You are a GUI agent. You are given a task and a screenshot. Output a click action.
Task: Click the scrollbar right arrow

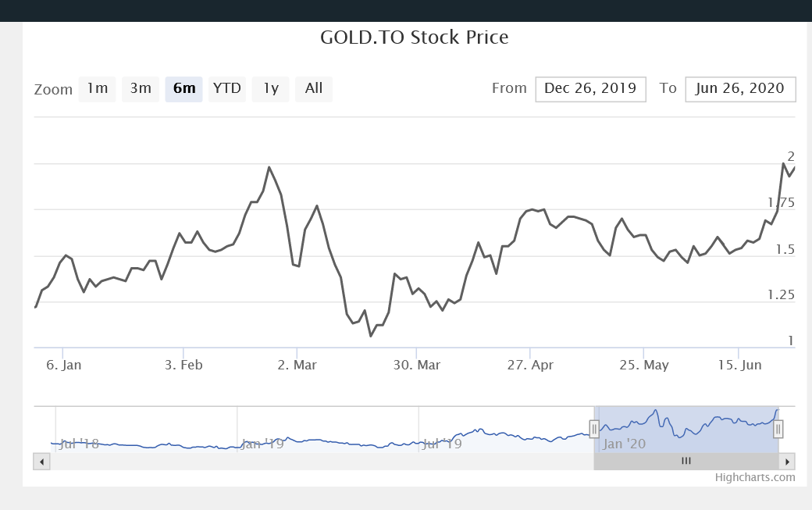pos(788,461)
